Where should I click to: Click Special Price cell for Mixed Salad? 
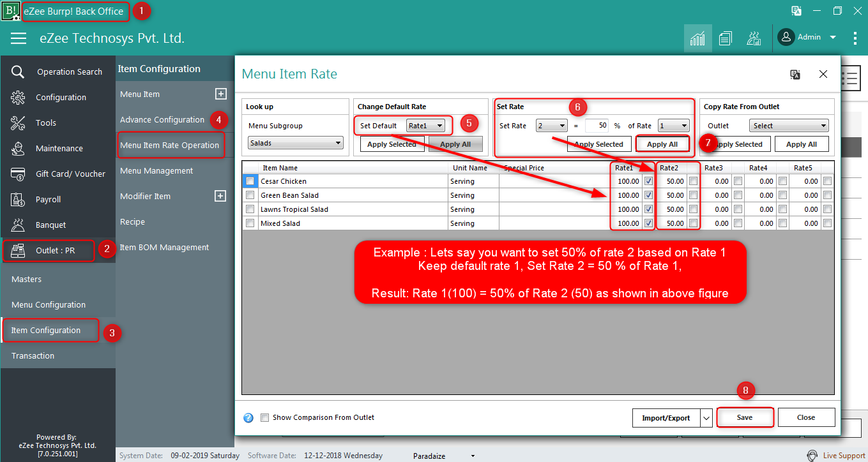tap(554, 223)
